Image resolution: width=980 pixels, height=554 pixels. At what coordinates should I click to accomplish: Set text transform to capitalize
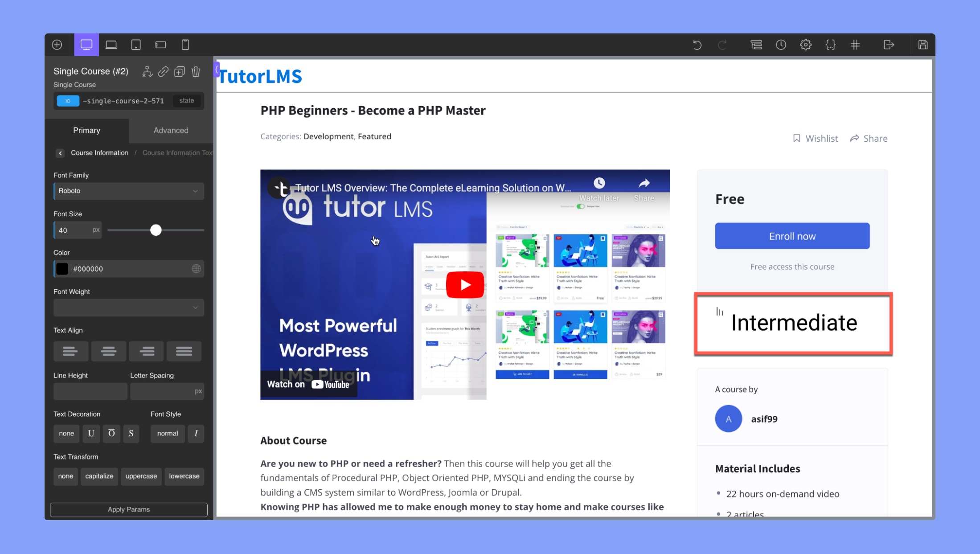click(99, 476)
